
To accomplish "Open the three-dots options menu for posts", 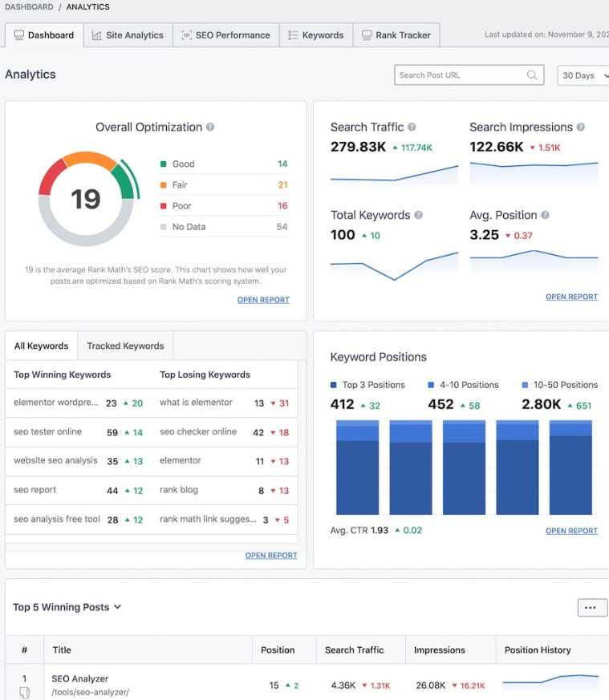I will 590,608.
